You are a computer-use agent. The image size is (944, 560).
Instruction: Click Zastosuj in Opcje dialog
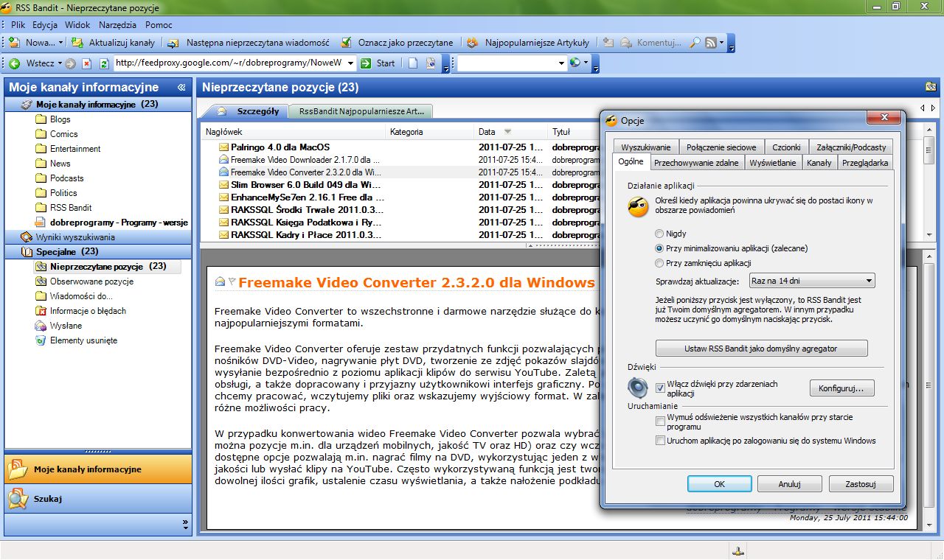coord(861,484)
